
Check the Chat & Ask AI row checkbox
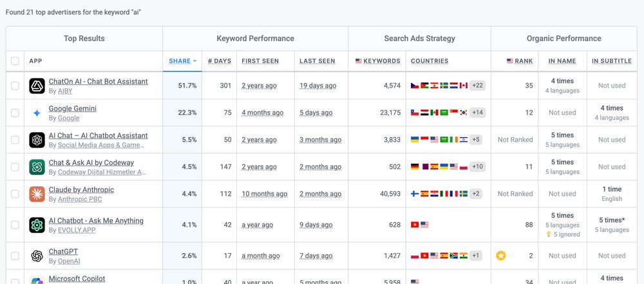(15, 167)
